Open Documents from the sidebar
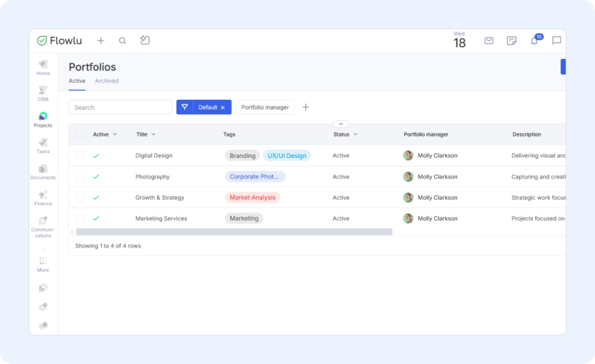Screen dimensions: 595x364 point(43,170)
